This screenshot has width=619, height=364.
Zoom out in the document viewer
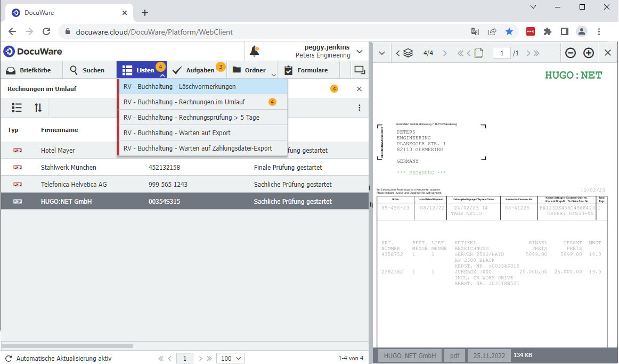(571, 53)
